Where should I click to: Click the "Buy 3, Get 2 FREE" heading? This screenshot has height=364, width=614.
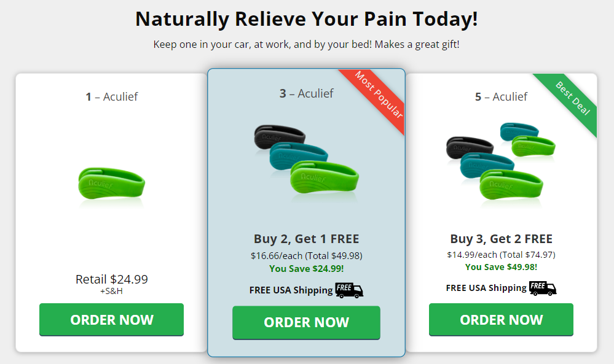502,239
